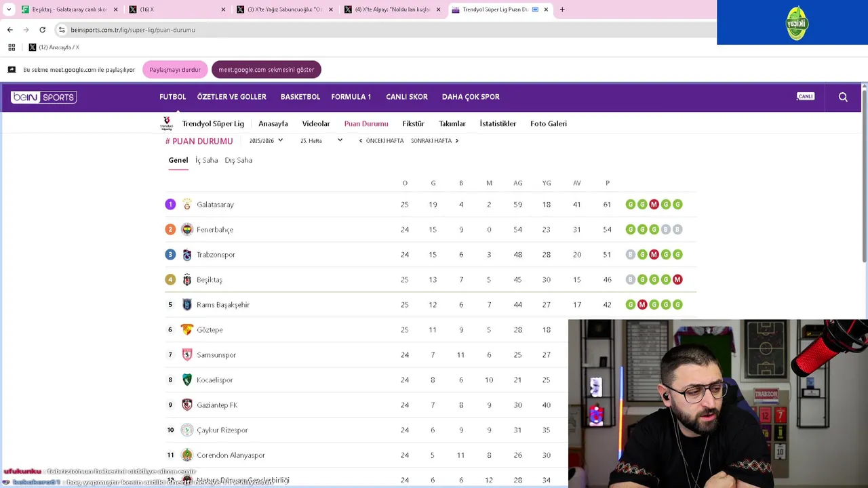
Task: Click the beIN SPORTS logo
Action: tap(43, 97)
